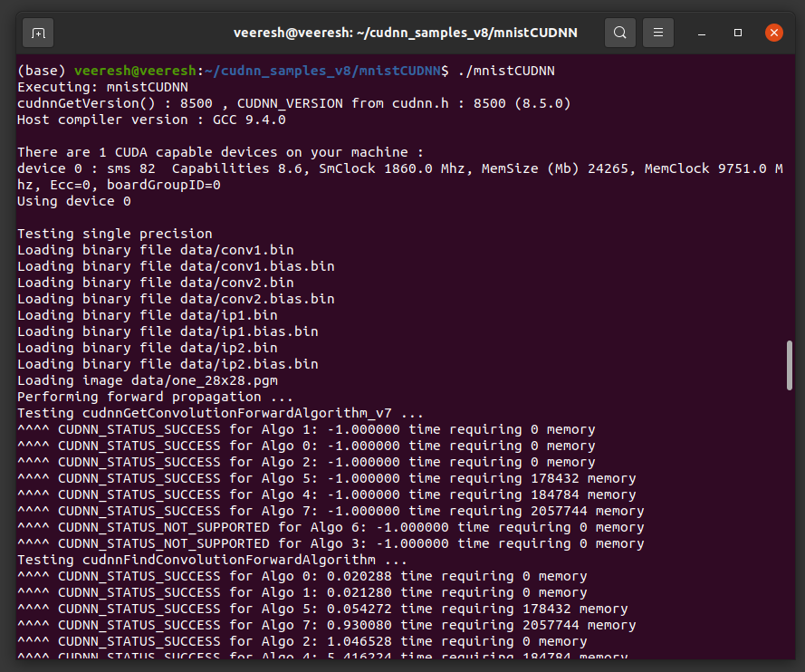
Task: Click the Algo 0 0.020288 time line
Action: click(x=302, y=577)
